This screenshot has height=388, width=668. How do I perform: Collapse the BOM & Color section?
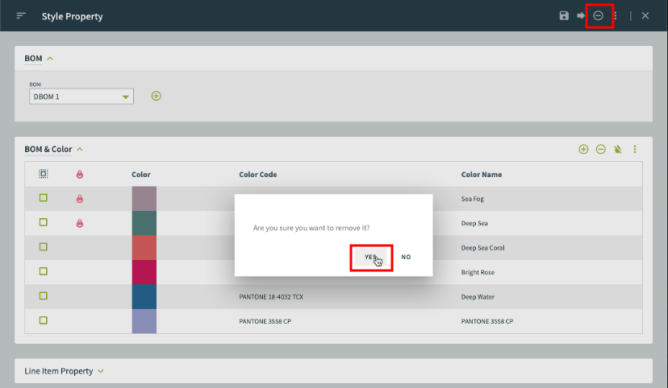(x=80, y=149)
